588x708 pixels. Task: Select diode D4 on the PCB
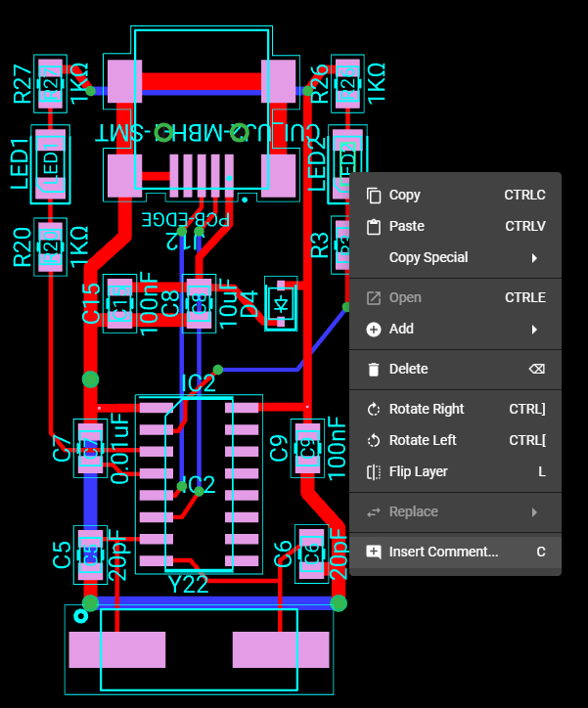tap(282, 304)
